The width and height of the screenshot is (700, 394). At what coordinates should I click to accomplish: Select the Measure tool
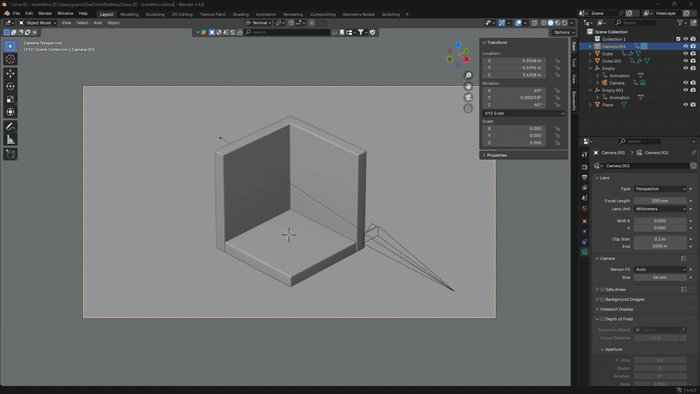click(10, 140)
